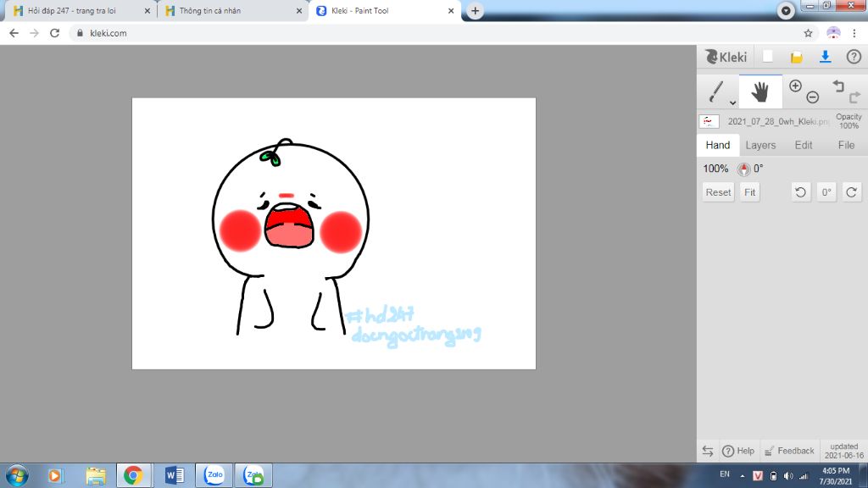Click the Opacity 100% label

[849, 121]
